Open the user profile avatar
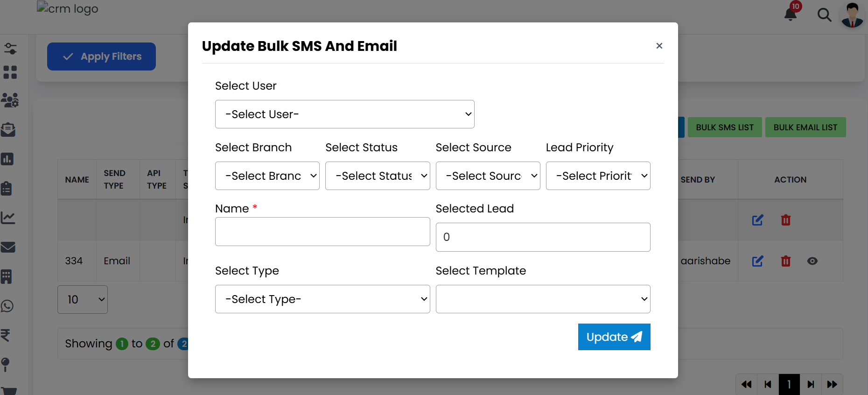Viewport: 868px width, 395px height. click(x=852, y=15)
